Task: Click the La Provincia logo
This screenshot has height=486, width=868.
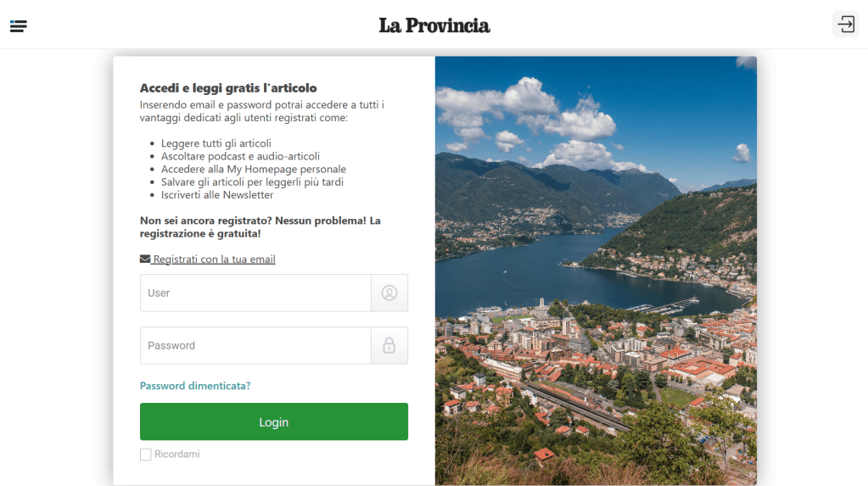Action: pyautogui.click(x=434, y=25)
